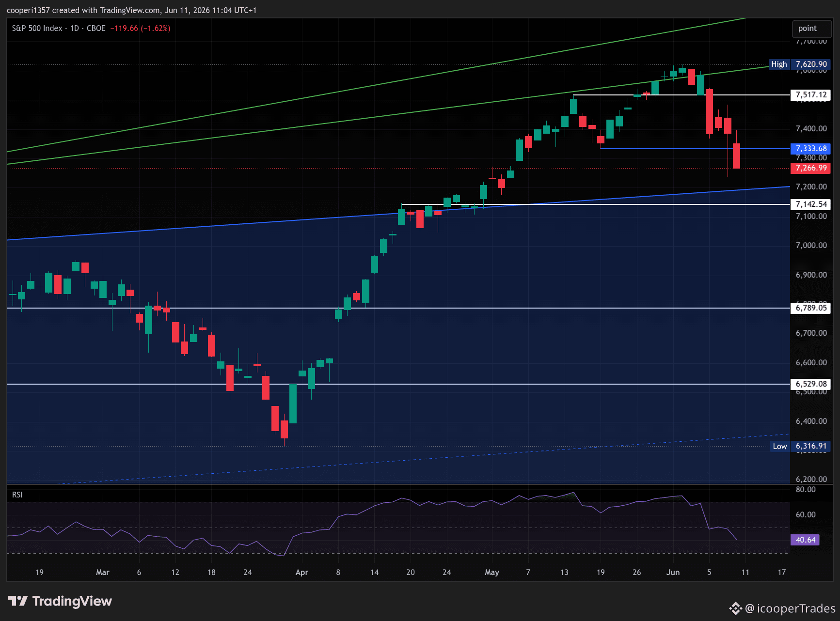Viewport: 840px width, 621px height.
Task: Click the High tag on the price scale
Action: point(779,64)
